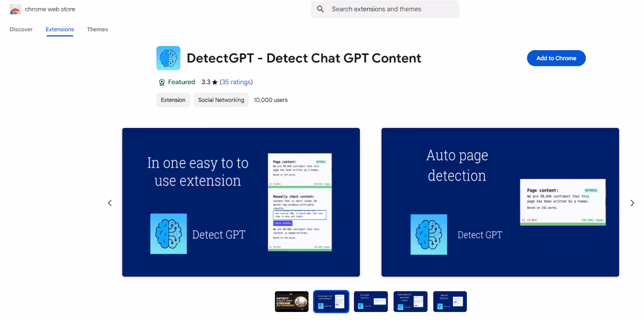
Task: Click the 3.3 rating value
Action: [x=206, y=82]
